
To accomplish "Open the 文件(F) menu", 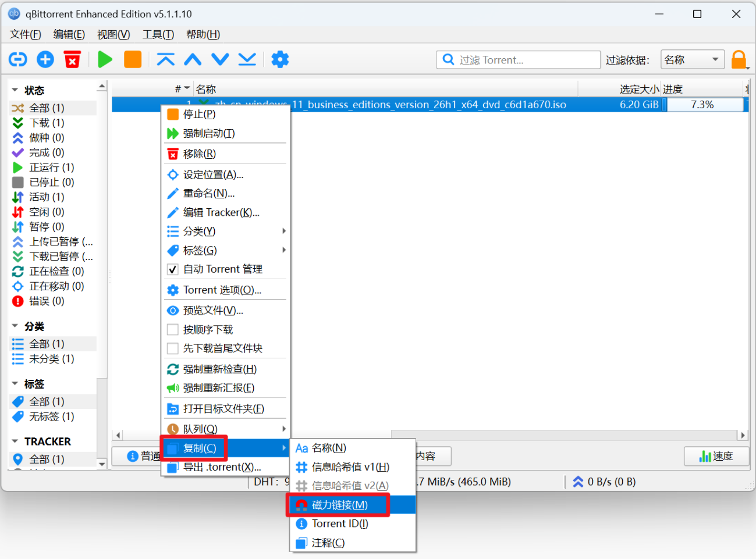I will 26,34.
